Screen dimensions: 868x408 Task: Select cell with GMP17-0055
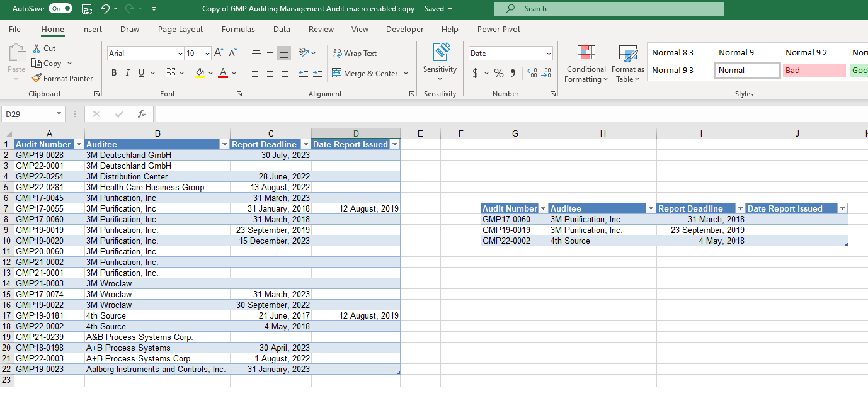pos(50,208)
